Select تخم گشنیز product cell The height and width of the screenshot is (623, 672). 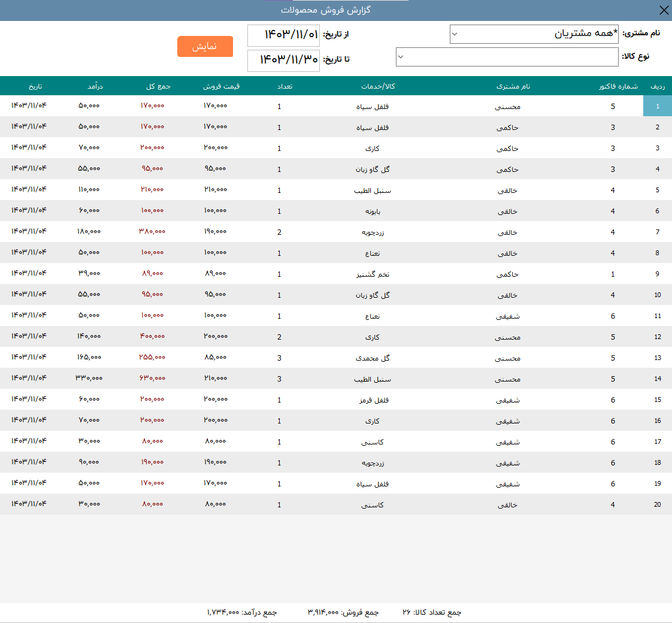point(373,274)
